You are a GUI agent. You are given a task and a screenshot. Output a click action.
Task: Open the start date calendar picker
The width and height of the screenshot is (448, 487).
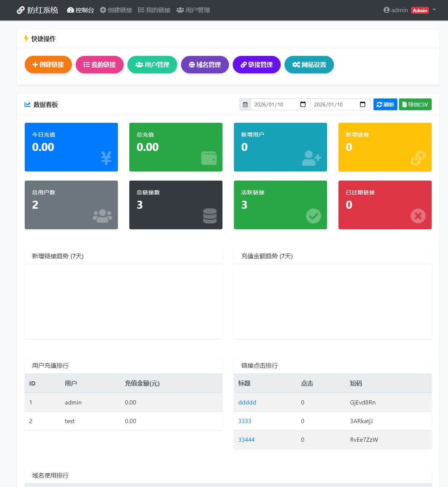[x=303, y=105]
